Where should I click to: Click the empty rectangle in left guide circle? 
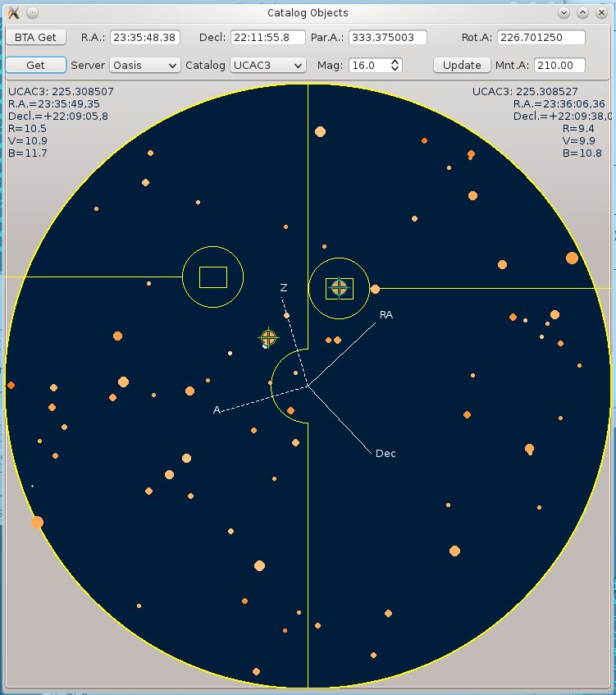coord(213,277)
